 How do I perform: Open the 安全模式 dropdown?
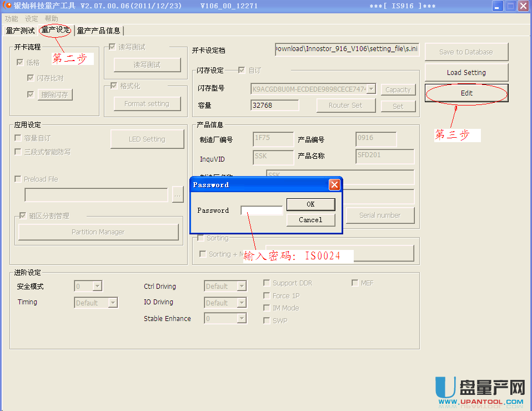coord(97,287)
